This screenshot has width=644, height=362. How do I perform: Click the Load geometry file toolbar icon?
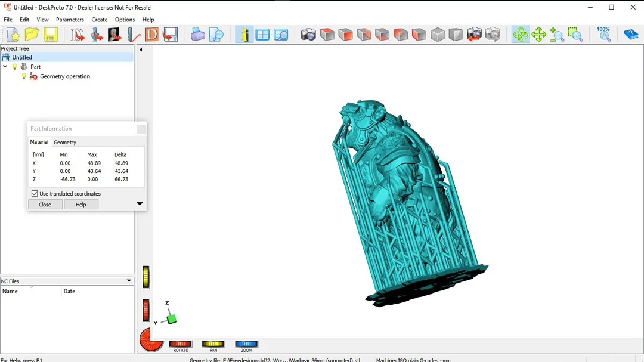click(x=77, y=35)
